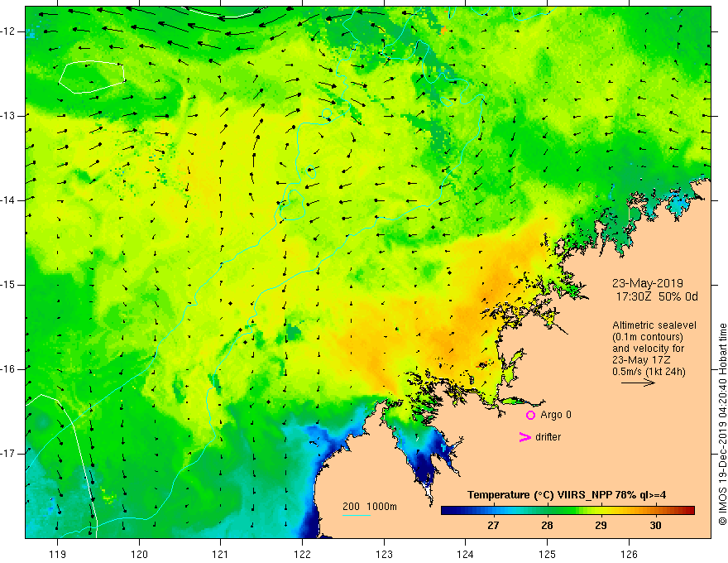Click the longitude label 124

[465, 554]
